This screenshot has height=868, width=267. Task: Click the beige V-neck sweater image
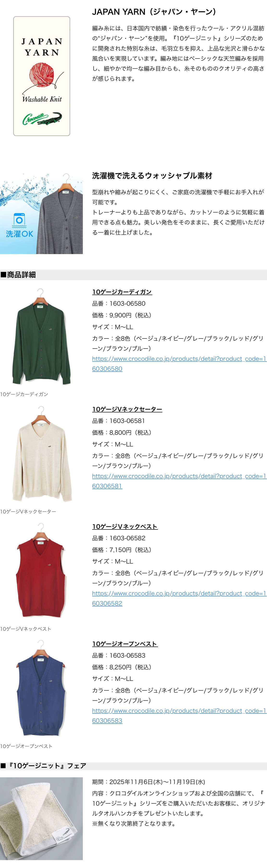(x=41, y=453)
